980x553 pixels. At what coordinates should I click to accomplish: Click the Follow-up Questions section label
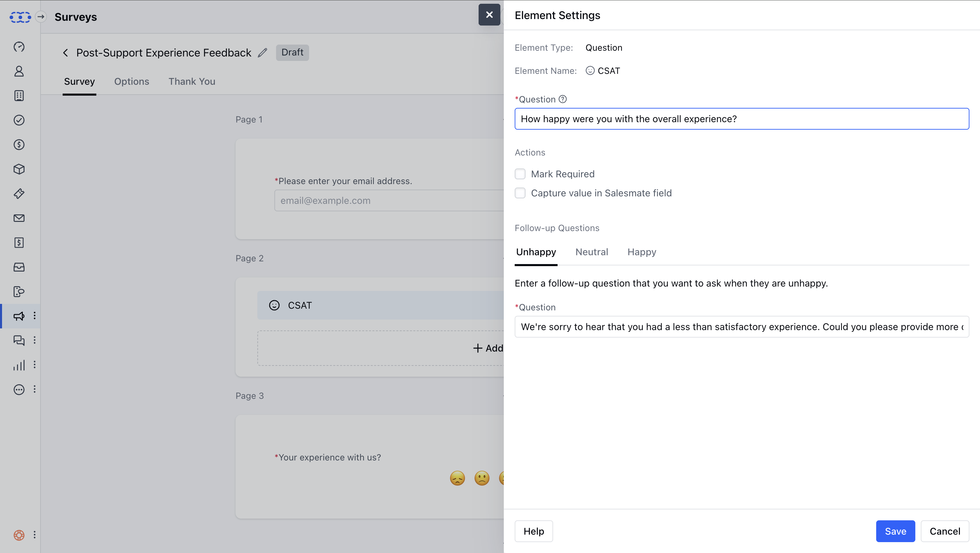click(557, 228)
